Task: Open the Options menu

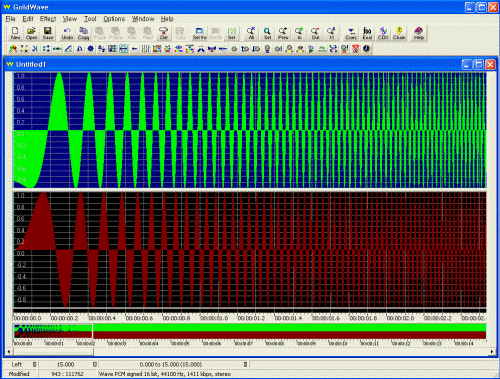Action: coord(114,19)
